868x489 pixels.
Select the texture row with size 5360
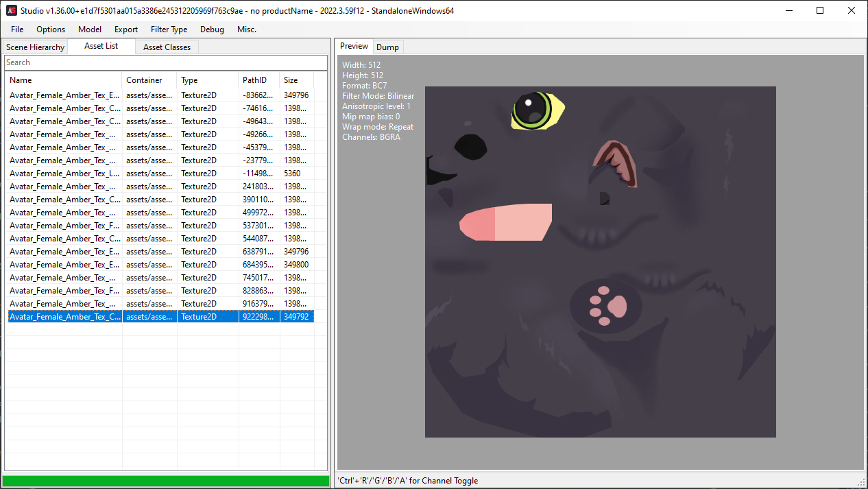click(160, 174)
